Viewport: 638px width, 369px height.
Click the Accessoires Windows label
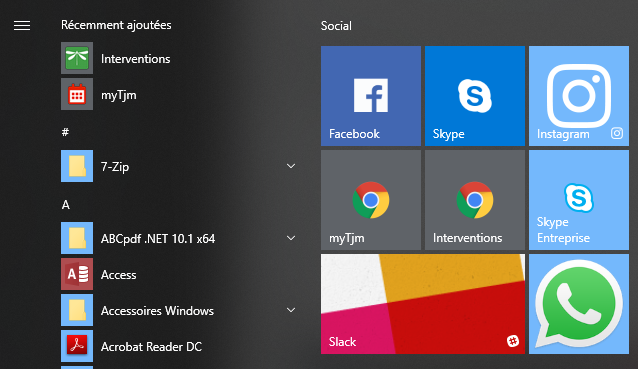tap(157, 311)
